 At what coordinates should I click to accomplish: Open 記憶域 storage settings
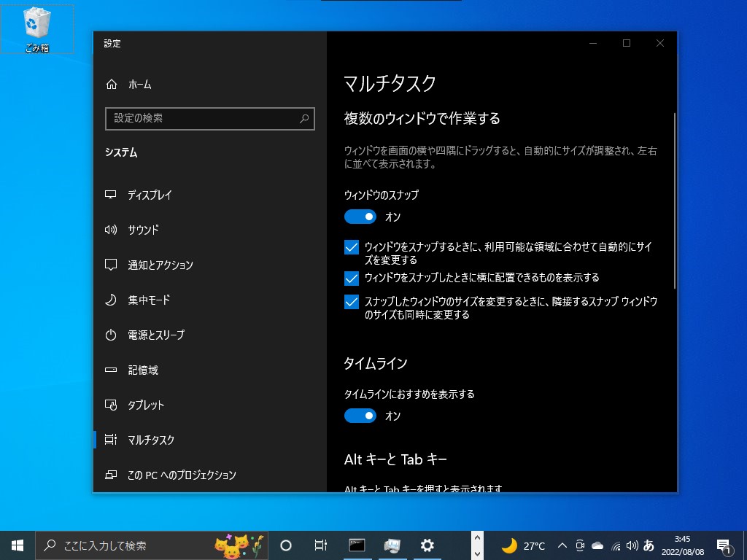tap(142, 370)
